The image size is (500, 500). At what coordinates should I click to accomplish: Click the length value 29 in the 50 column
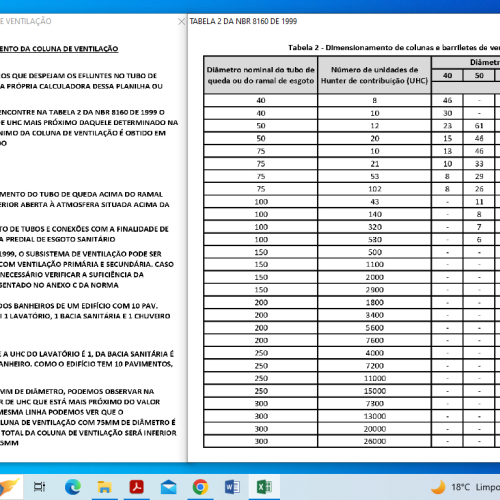[x=479, y=176]
